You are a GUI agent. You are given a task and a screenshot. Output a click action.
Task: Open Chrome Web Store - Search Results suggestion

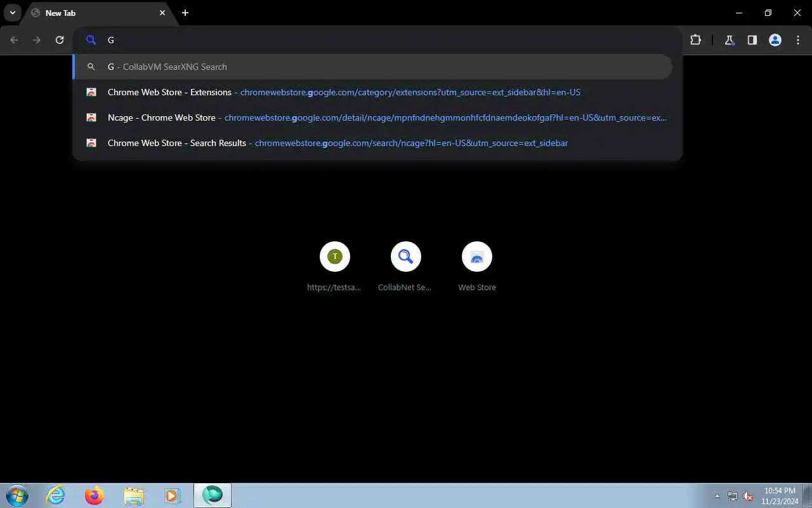pos(373,143)
